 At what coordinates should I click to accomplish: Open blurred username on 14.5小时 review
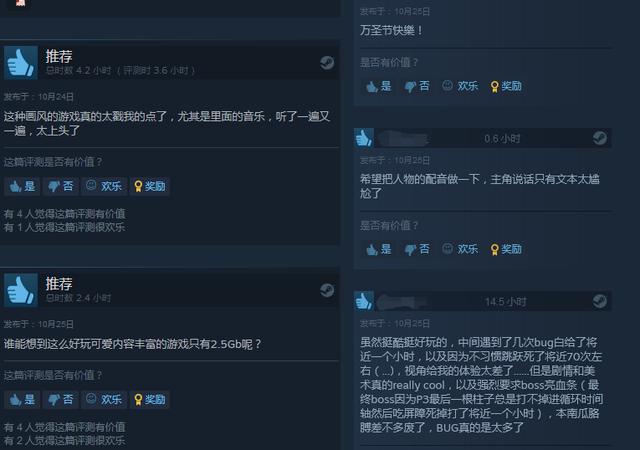tap(402, 302)
